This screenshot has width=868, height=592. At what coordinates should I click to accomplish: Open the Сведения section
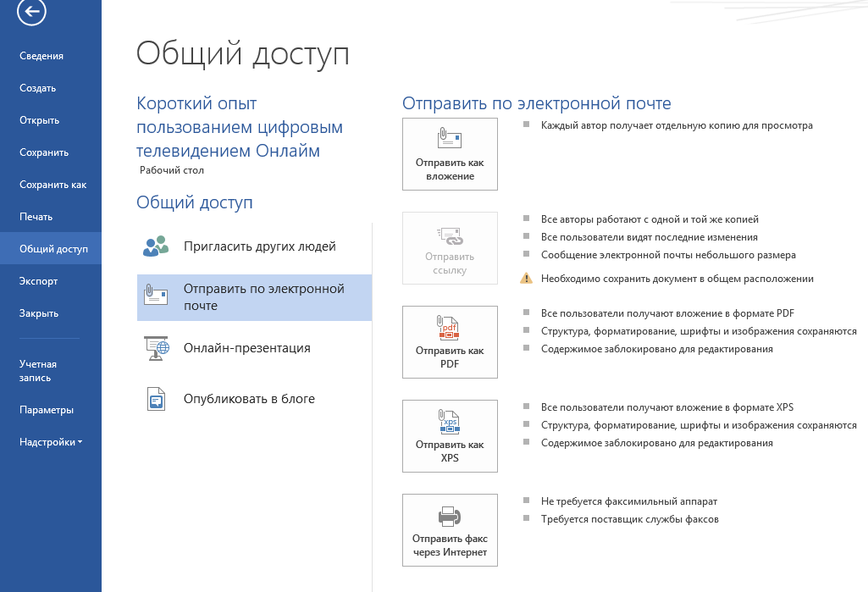click(x=41, y=56)
